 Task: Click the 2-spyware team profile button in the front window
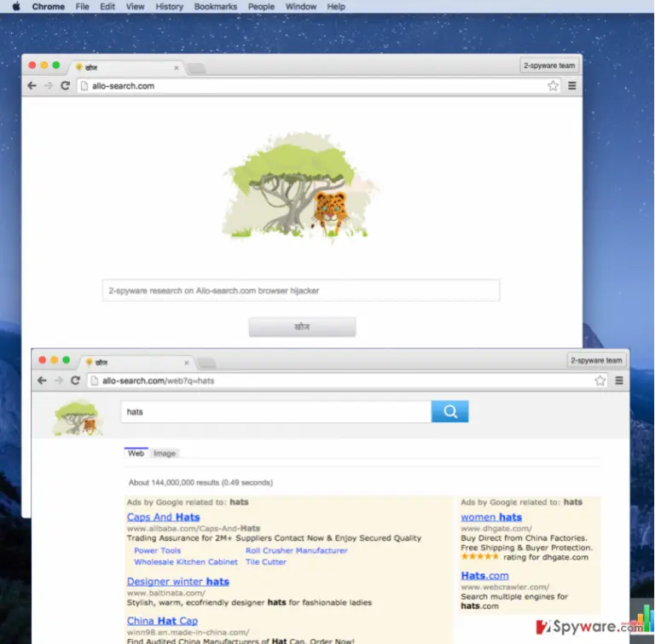(x=596, y=360)
